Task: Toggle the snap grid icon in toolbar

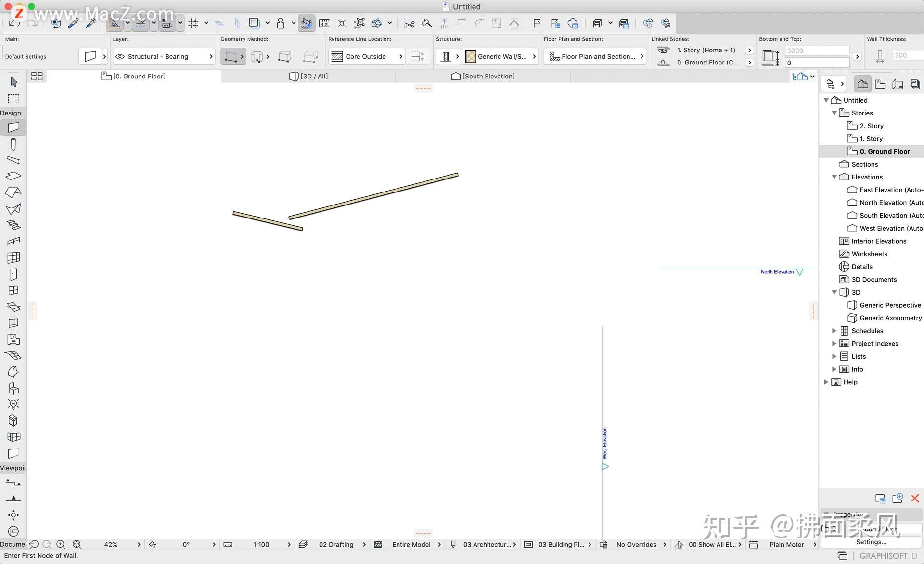Action: pyautogui.click(x=193, y=23)
